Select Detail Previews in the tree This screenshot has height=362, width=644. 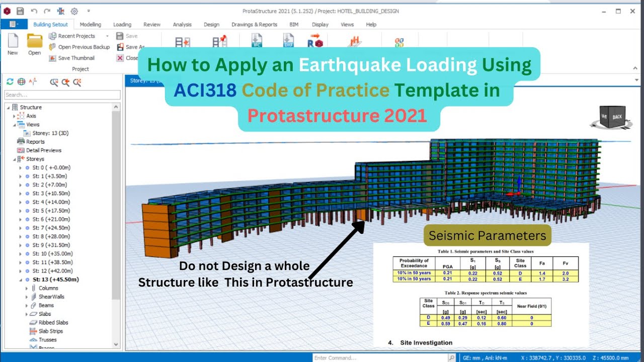coord(40,150)
